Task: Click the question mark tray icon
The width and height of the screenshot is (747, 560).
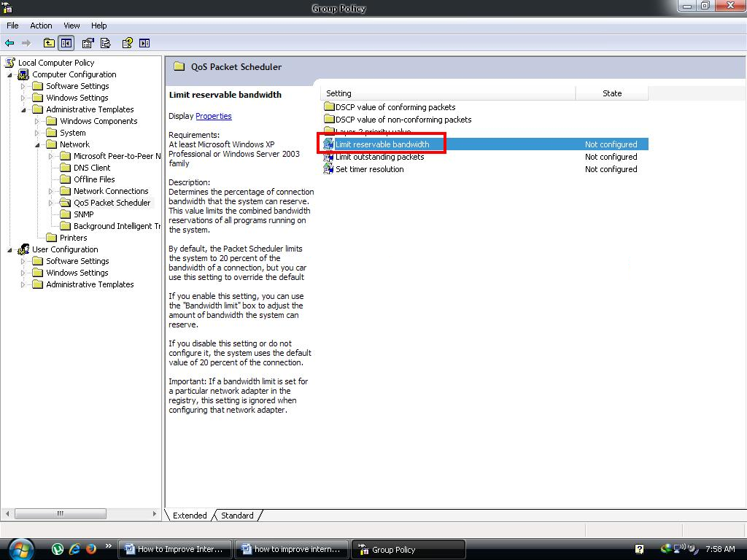Action: pos(639,549)
